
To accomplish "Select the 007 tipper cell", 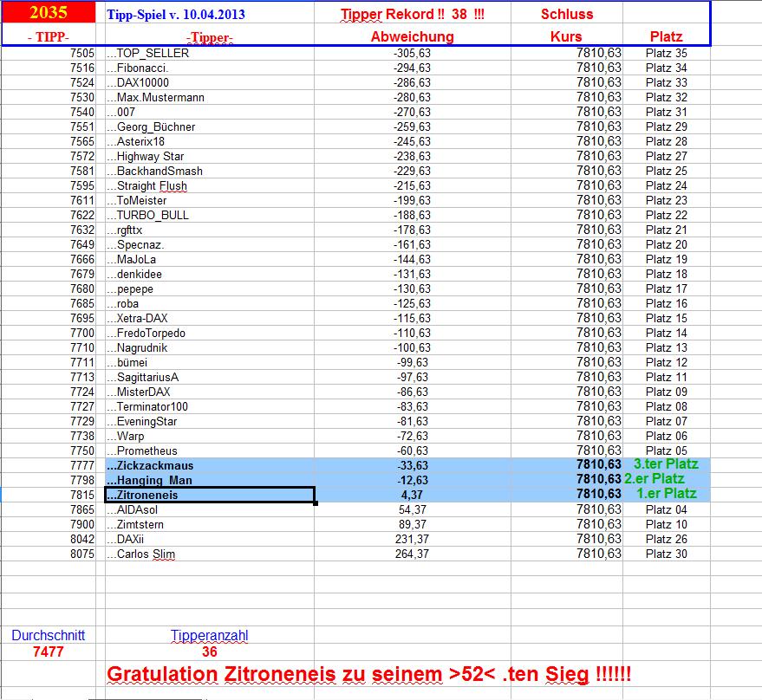I will [x=210, y=113].
